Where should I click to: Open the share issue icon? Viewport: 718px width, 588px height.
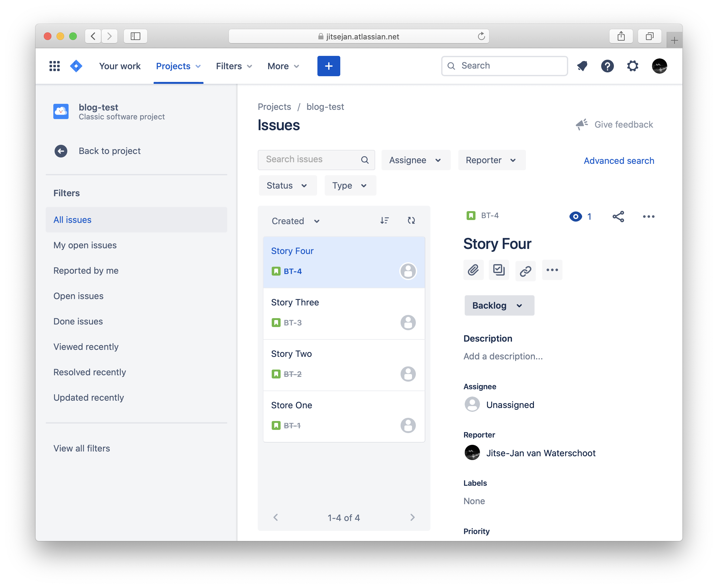[618, 217]
